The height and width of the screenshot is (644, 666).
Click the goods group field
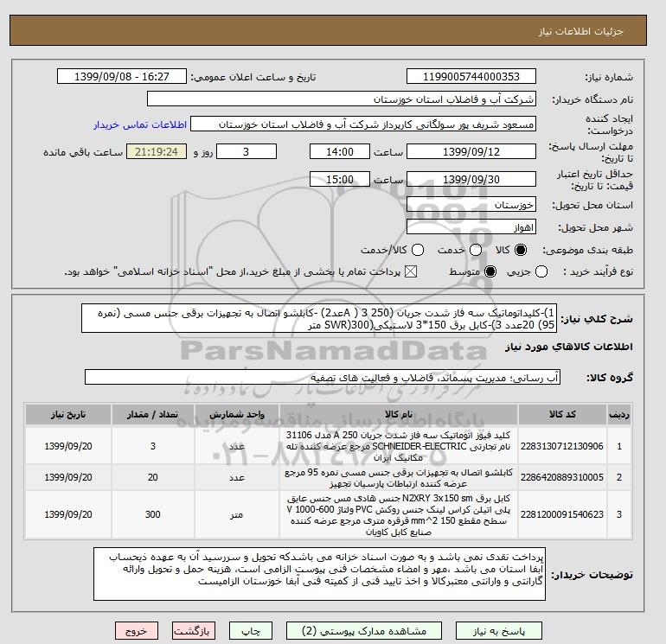(x=323, y=377)
